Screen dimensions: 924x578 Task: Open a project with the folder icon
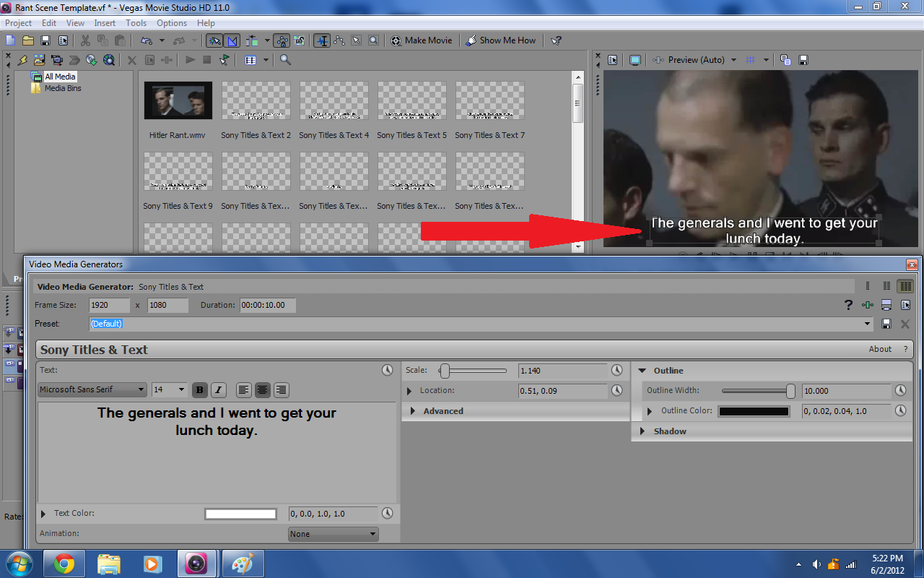tap(28, 40)
